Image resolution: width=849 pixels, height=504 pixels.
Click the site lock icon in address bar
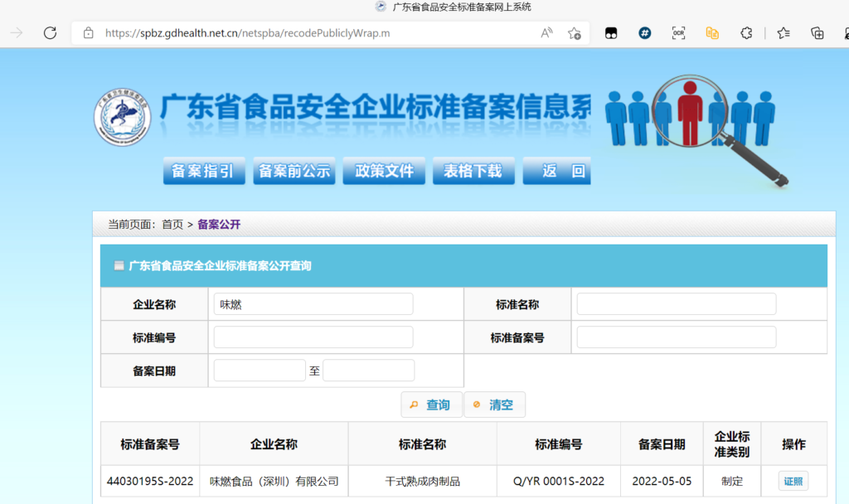[x=89, y=33]
